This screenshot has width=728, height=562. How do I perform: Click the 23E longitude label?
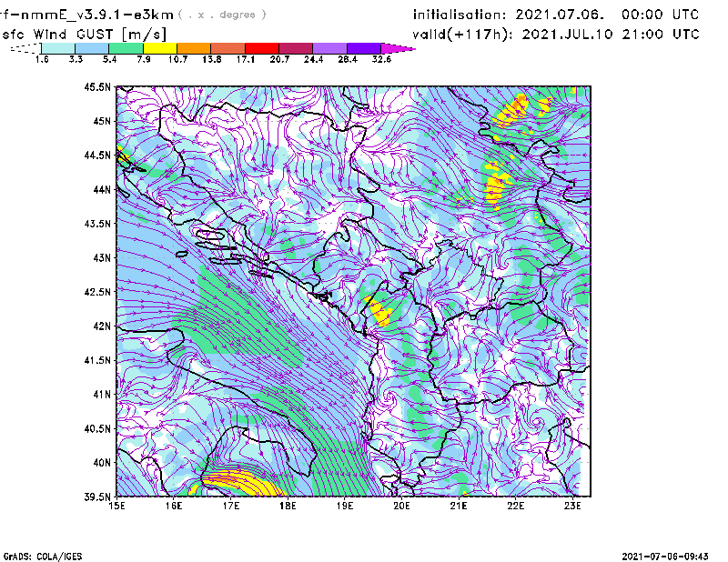[572, 506]
